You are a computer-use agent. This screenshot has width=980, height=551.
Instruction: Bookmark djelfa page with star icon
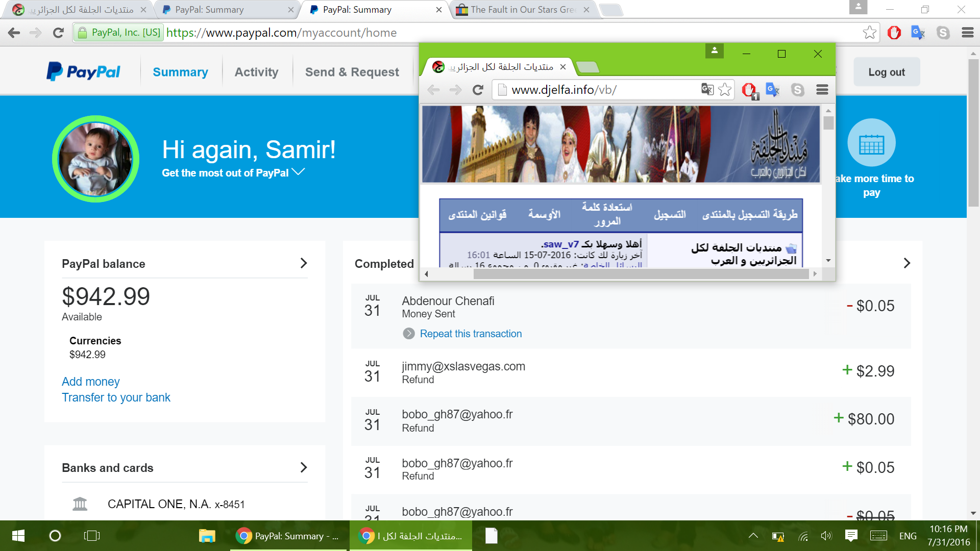(725, 90)
